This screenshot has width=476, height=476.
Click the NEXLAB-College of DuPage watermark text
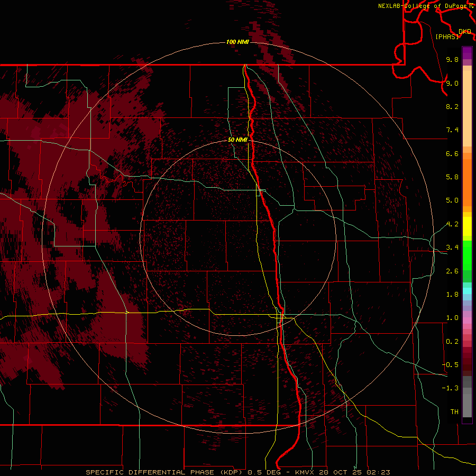(x=423, y=6)
